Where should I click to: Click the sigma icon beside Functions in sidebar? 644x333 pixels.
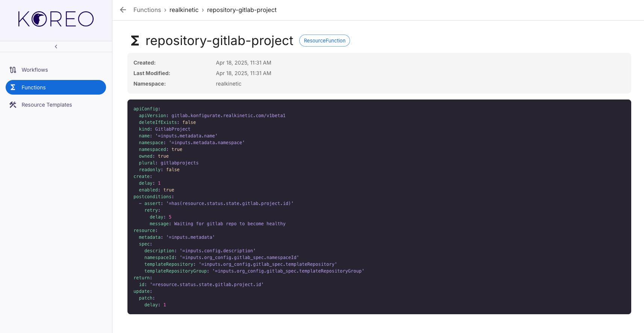[x=13, y=87]
